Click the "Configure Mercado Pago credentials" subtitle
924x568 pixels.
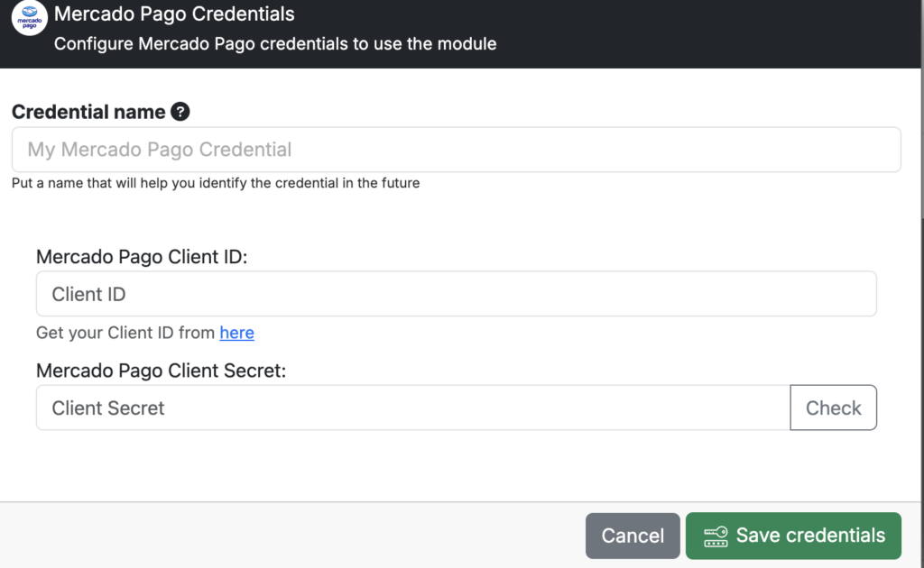pos(275,43)
